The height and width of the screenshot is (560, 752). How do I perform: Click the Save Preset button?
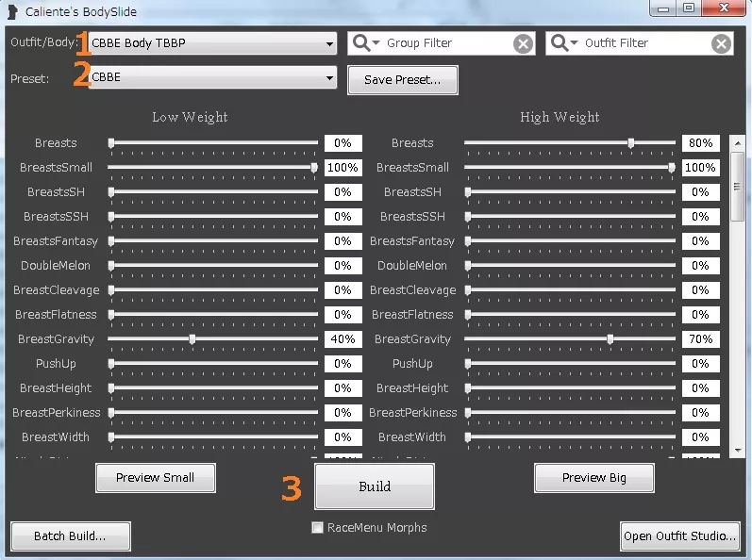pos(402,80)
